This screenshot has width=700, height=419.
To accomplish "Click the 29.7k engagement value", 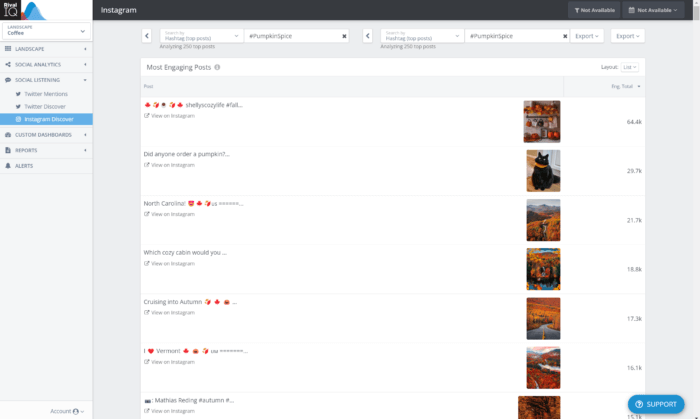I will tap(634, 171).
